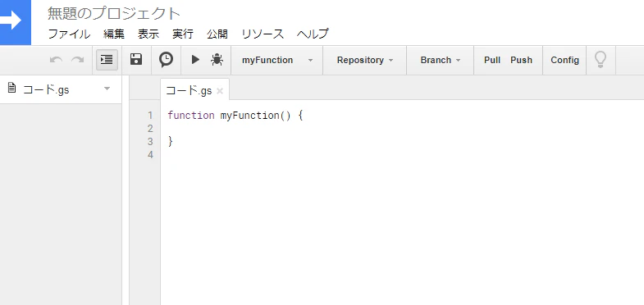Open the ファイル menu

(x=69, y=34)
